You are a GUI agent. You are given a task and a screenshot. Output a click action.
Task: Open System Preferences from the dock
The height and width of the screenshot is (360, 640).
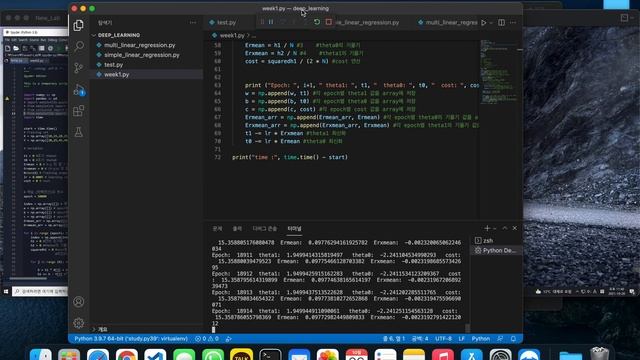coord(501,355)
